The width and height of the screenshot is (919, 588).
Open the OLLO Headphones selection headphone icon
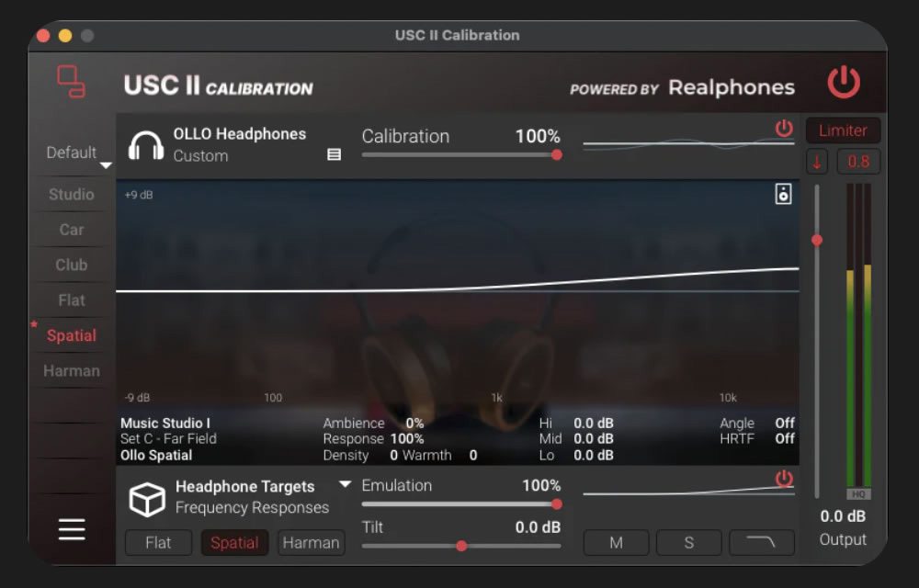146,145
